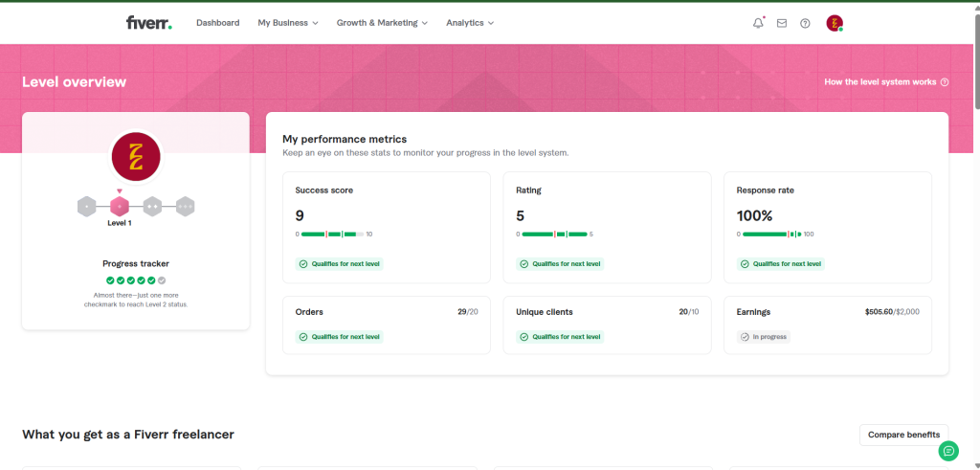Viewport: 980px width, 470px height.
Task: Expand the My Business menu
Action: click(x=288, y=23)
